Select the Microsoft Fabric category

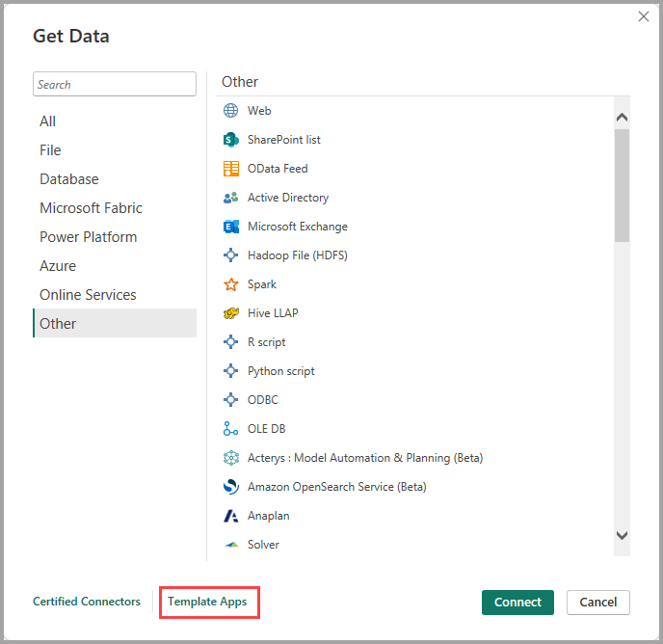pyautogui.click(x=91, y=208)
